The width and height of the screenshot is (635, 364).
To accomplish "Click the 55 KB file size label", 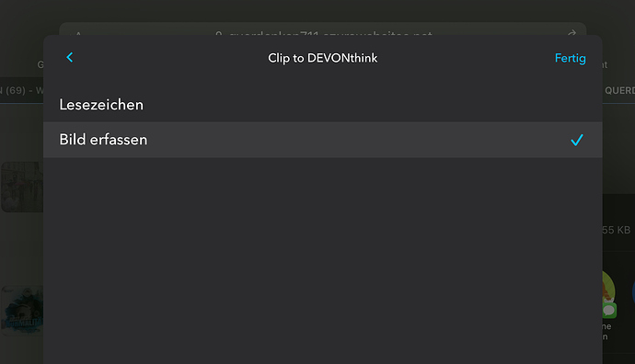I will pos(617,230).
